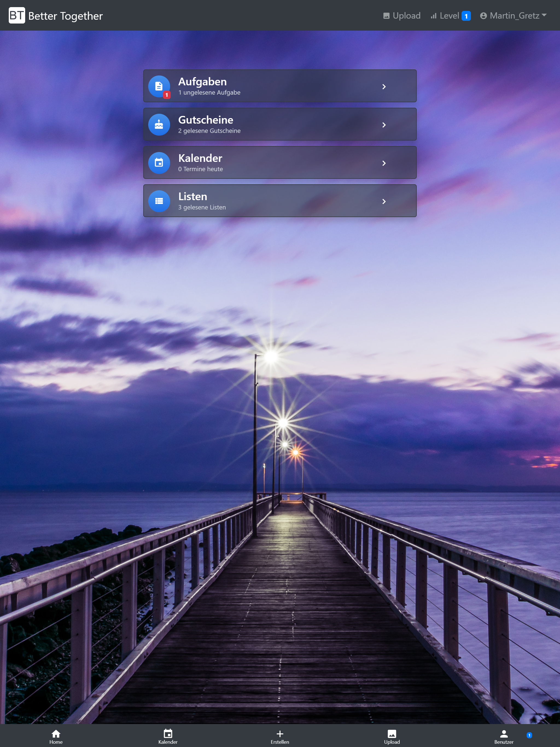Open the Benutzer tab in the bottom bar
560x747 pixels.
[504, 737]
